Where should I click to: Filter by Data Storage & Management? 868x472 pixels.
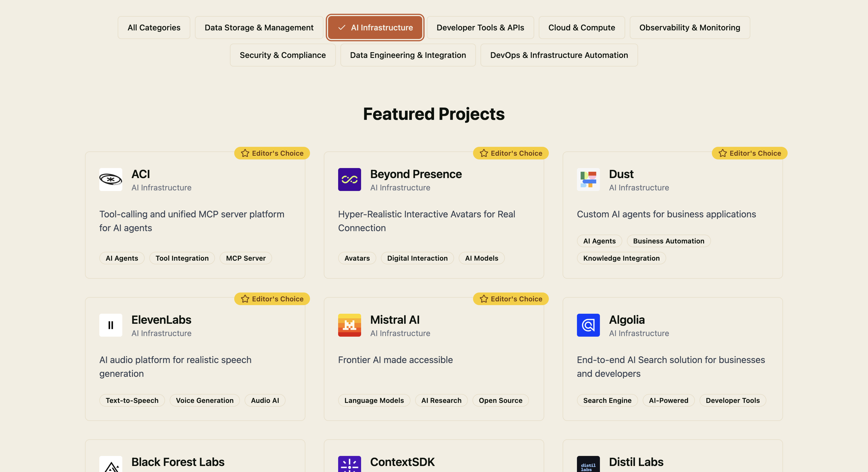pos(259,28)
